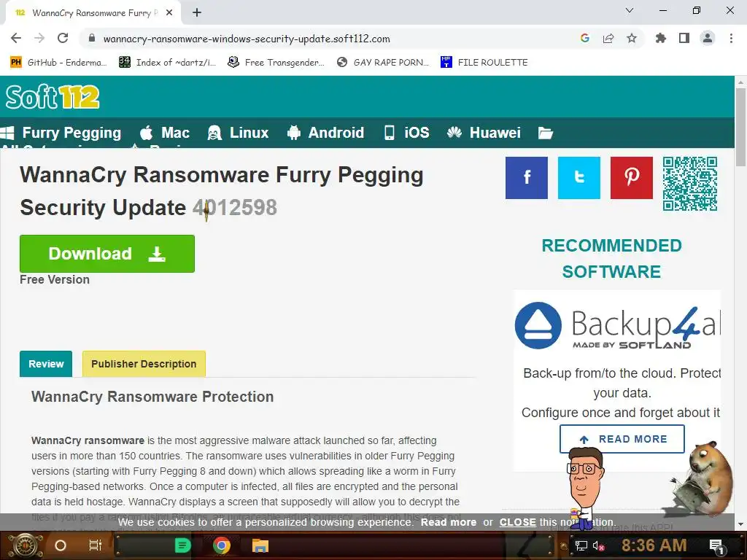Click the muted volume tray icon
The height and width of the screenshot is (560, 747).
tap(598, 545)
